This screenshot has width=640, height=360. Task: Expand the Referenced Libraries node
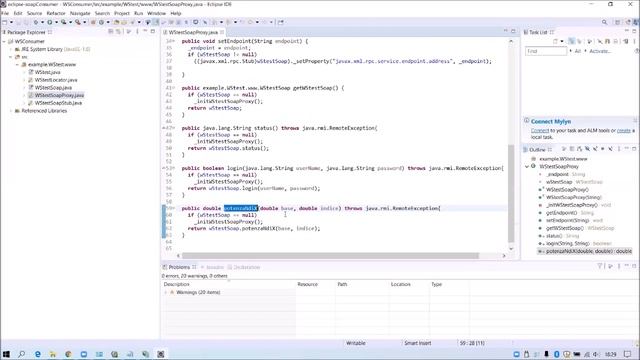[x=11, y=111]
